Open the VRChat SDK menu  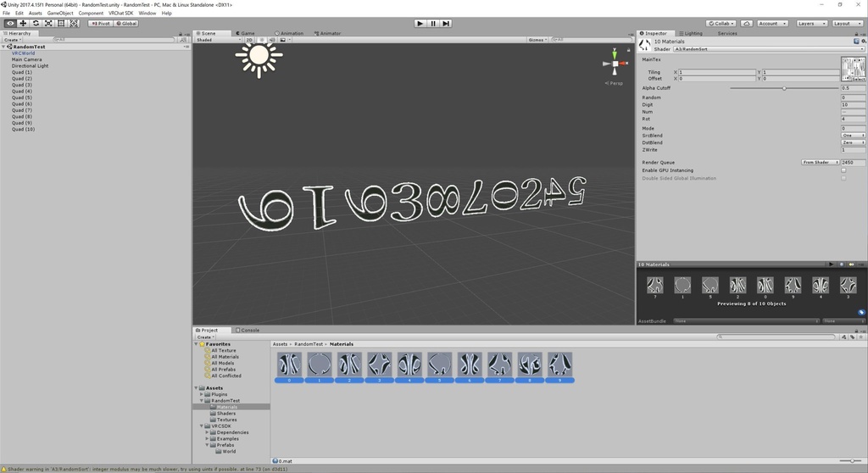pos(120,14)
